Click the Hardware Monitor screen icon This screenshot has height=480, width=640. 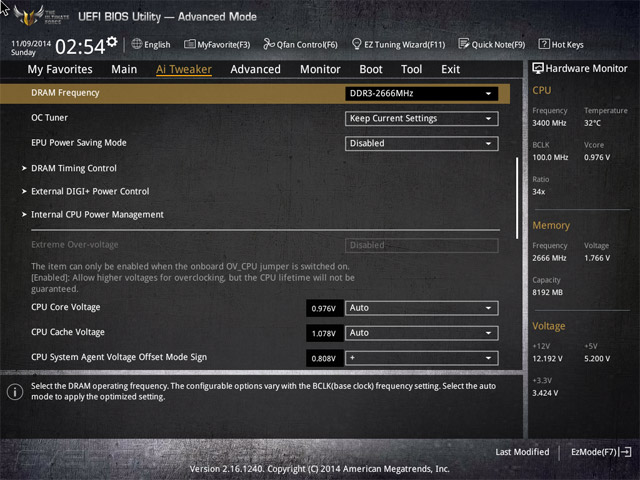[538, 69]
